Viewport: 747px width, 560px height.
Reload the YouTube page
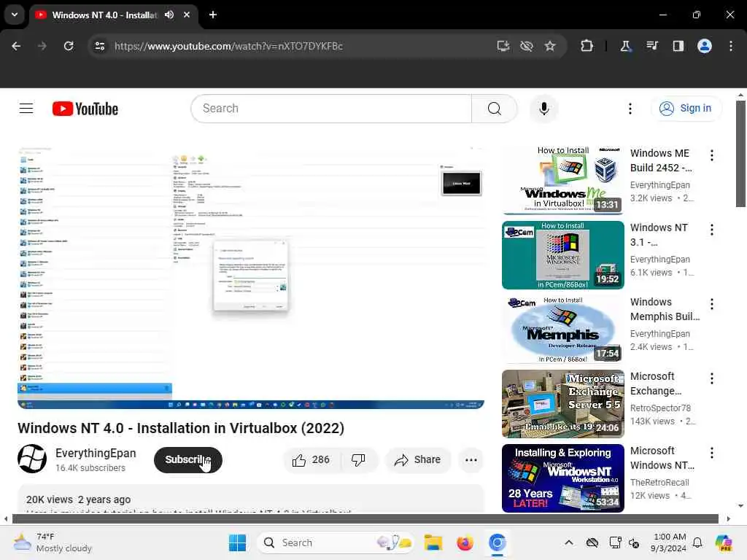pos(69,46)
